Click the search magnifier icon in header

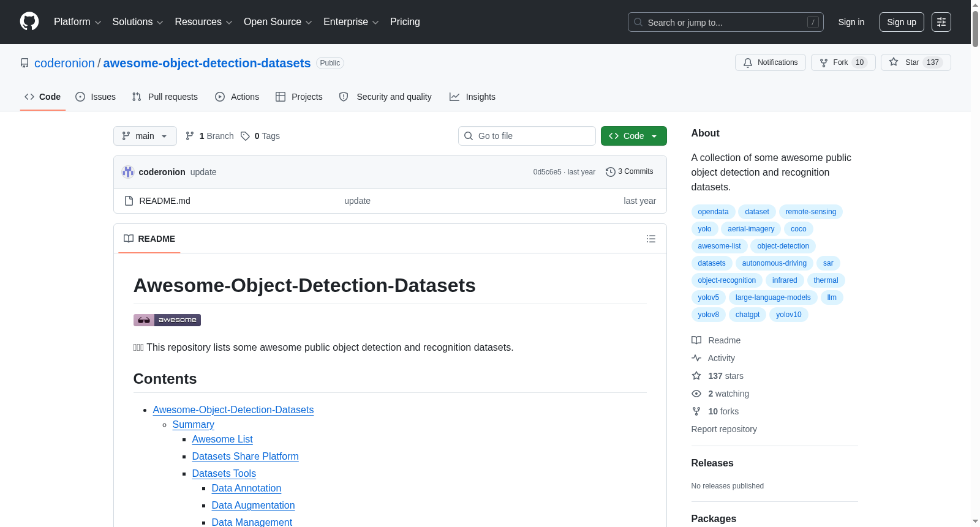point(638,22)
